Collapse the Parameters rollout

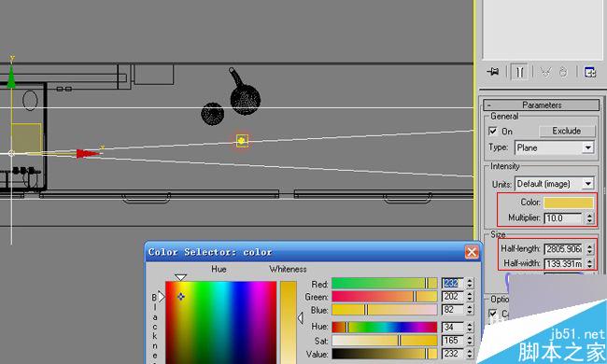(x=489, y=105)
